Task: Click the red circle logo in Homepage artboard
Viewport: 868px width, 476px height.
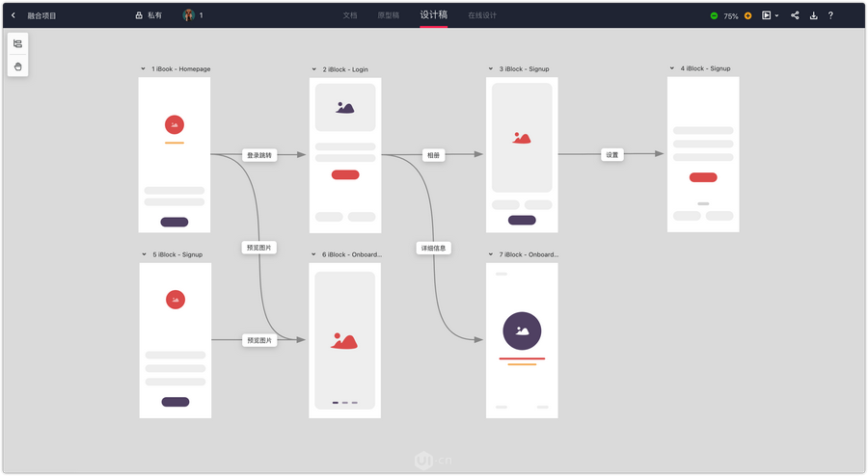Action: [x=175, y=125]
